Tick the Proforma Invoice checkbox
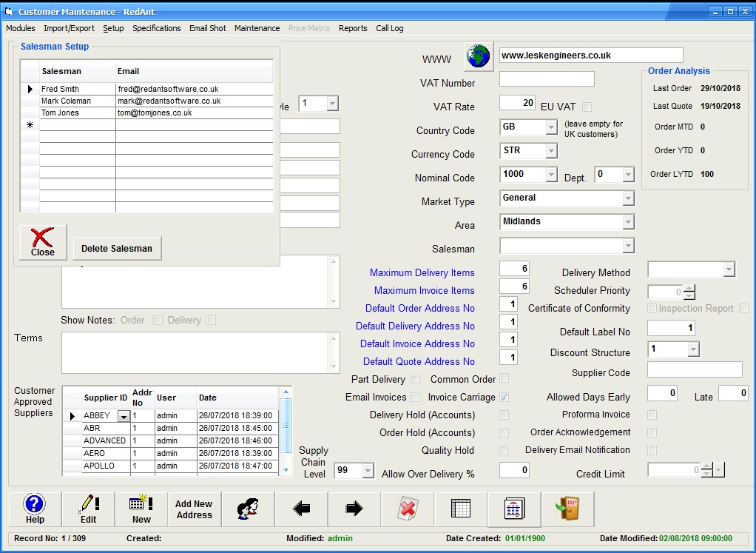 652,415
